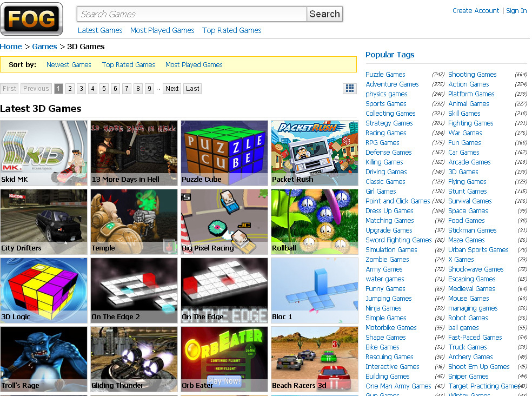Click the Search Games input field
This screenshot has height=396, width=532.
[x=192, y=14]
